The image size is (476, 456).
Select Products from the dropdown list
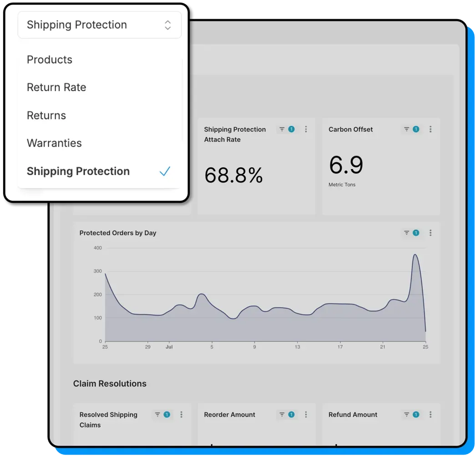50,60
